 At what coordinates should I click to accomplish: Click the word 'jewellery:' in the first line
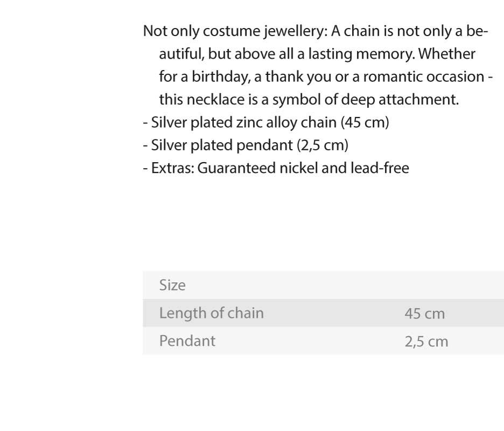(x=296, y=31)
